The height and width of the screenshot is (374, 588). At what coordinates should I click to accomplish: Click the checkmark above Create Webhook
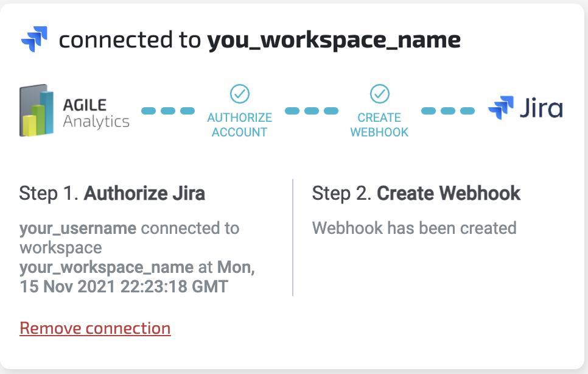click(379, 94)
